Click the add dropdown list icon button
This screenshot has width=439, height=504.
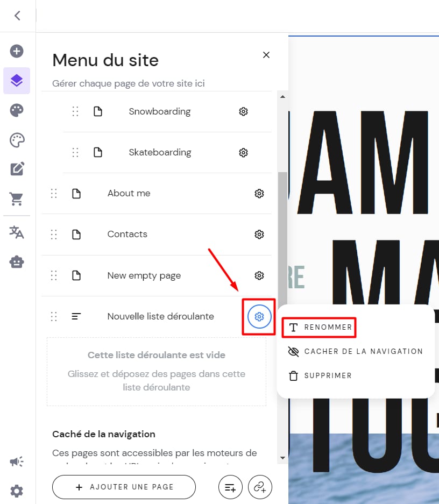point(230,487)
